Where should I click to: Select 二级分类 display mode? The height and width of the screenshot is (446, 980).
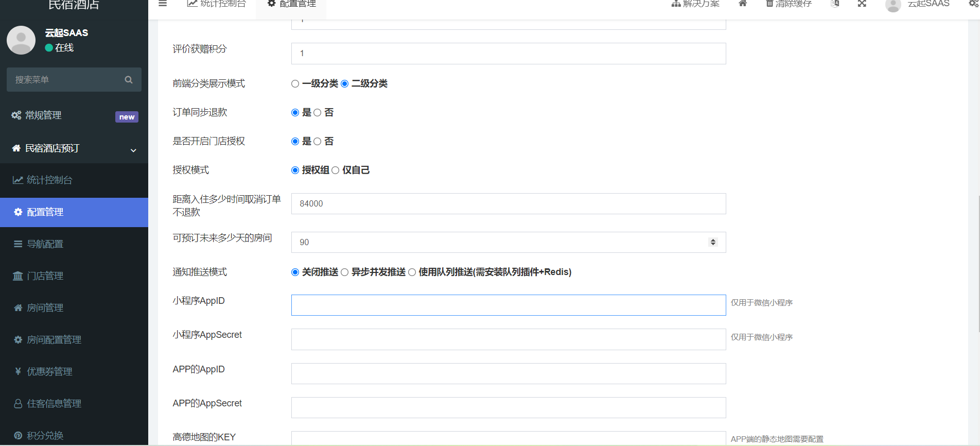pyautogui.click(x=345, y=84)
